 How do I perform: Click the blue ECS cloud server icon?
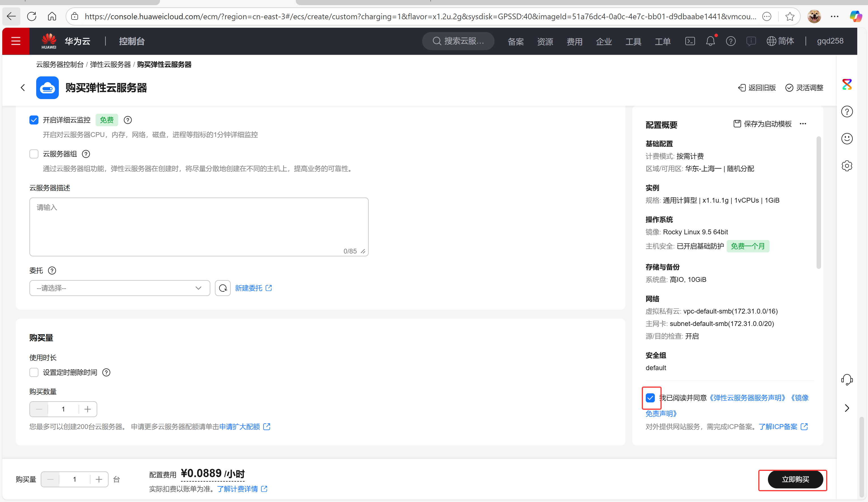pos(47,87)
